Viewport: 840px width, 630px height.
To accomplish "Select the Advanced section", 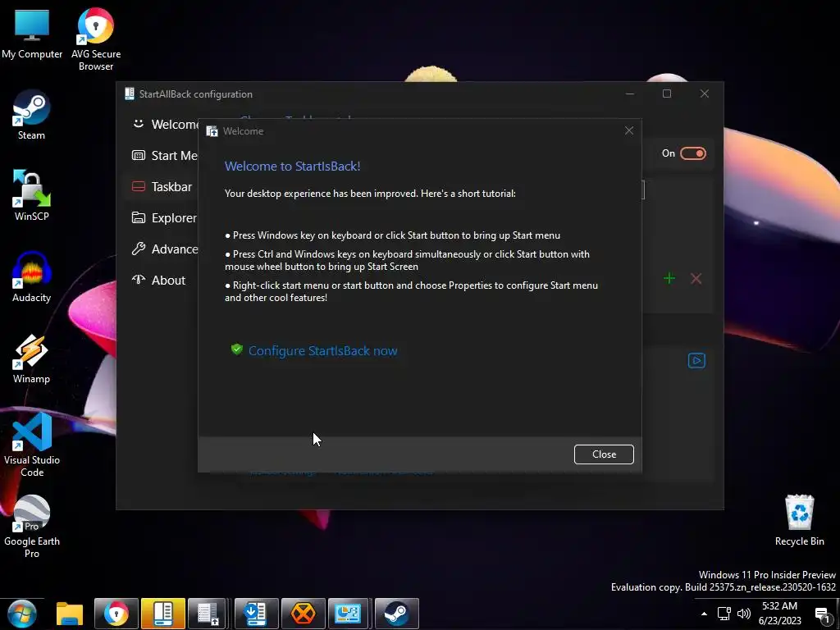I will pyautogui.click(x=164, y=249).
